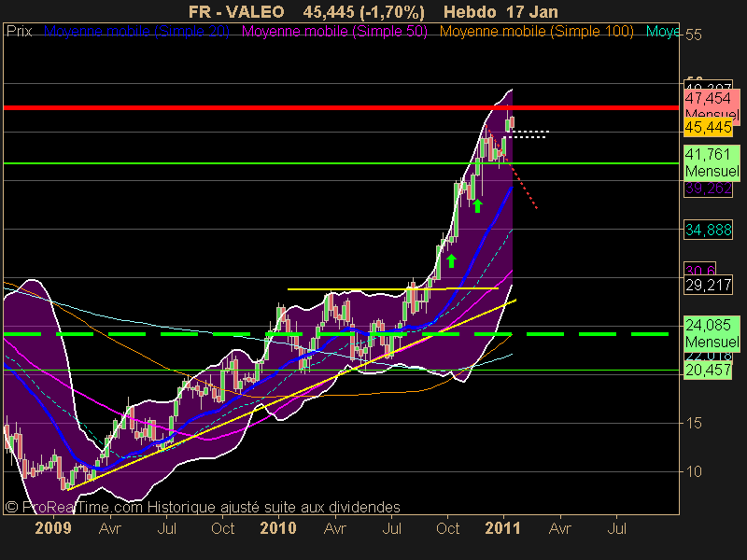747x560 pixels.
Task: Click the 'Oct' label just before 2010
Action: click(x=223, y=528)
